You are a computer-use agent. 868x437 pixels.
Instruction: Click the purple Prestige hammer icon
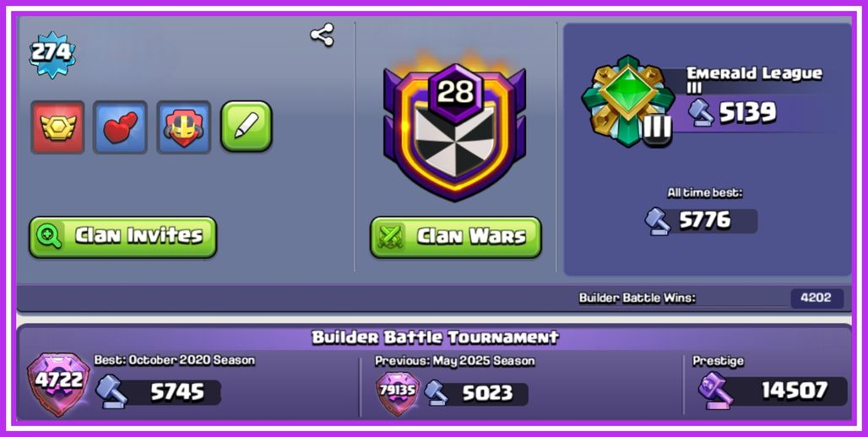tap(715, 391)
